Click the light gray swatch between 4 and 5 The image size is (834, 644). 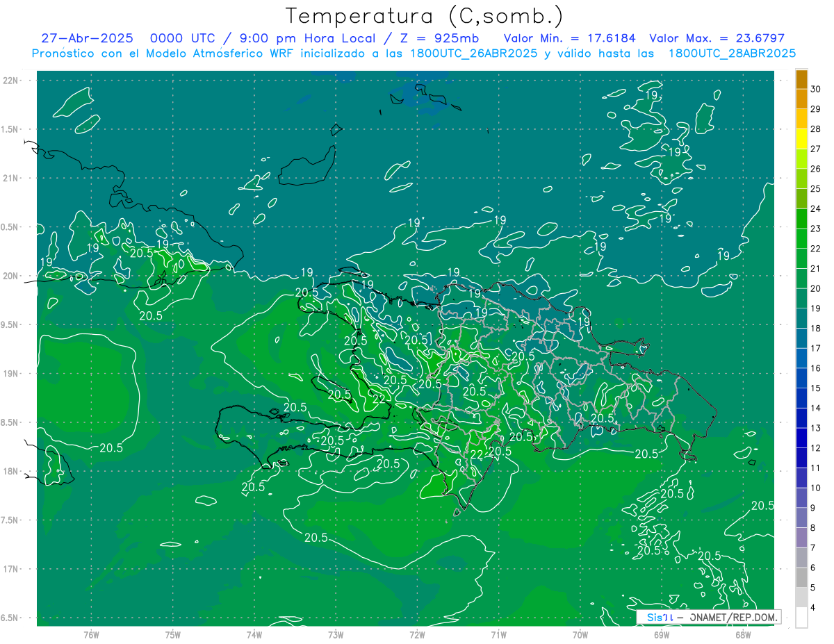tap(801, 597)
